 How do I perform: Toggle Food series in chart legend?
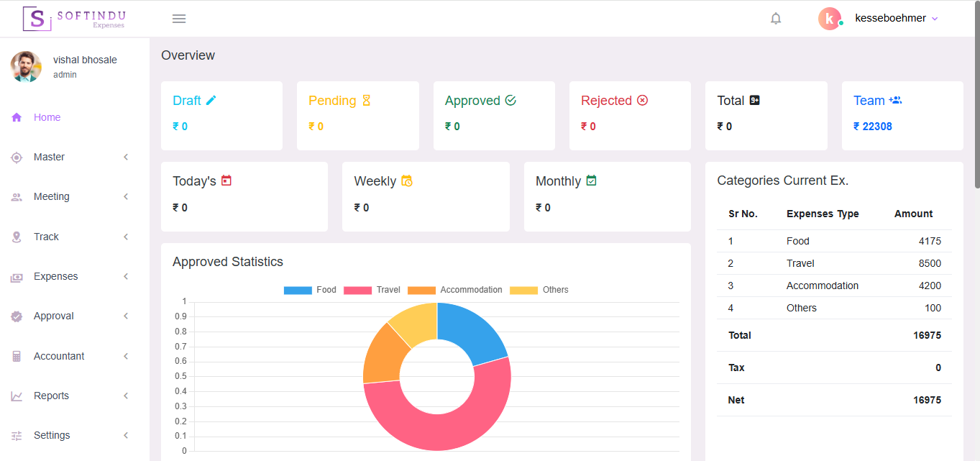[x=310, y=290]
